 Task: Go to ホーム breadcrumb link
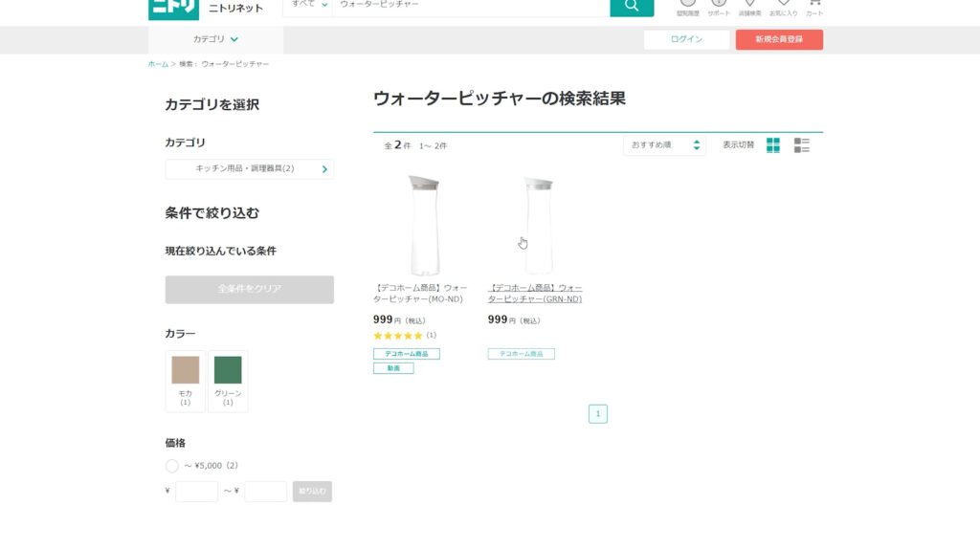tap(158, 64)
